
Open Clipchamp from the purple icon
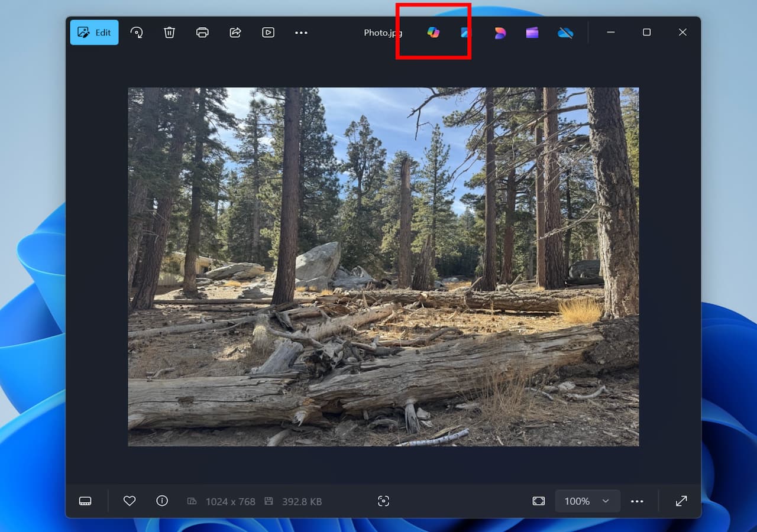click(532, 33)
